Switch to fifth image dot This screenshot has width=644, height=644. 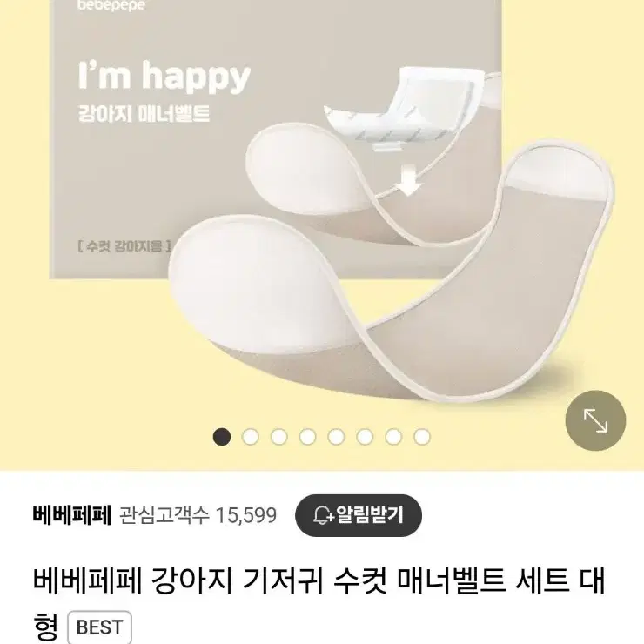336,437
